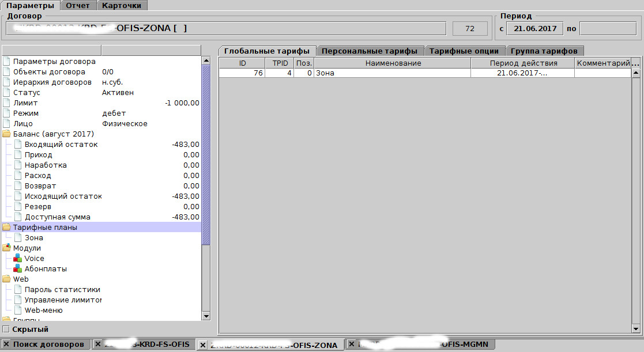Toggle the Скрытый checkbox
The width and height of the screenshot is (644, 352).
pos(6,330)
